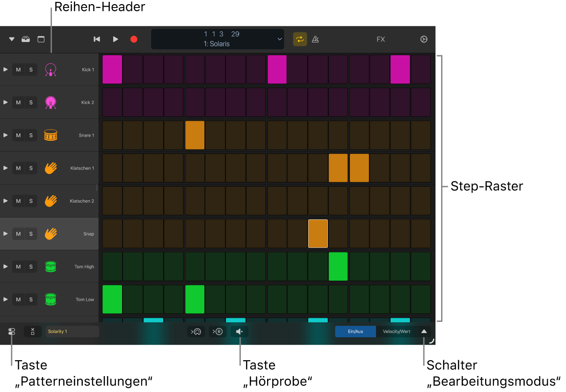Tap the metronome icon
The image size is (566, 392).
tap(315, 39)
